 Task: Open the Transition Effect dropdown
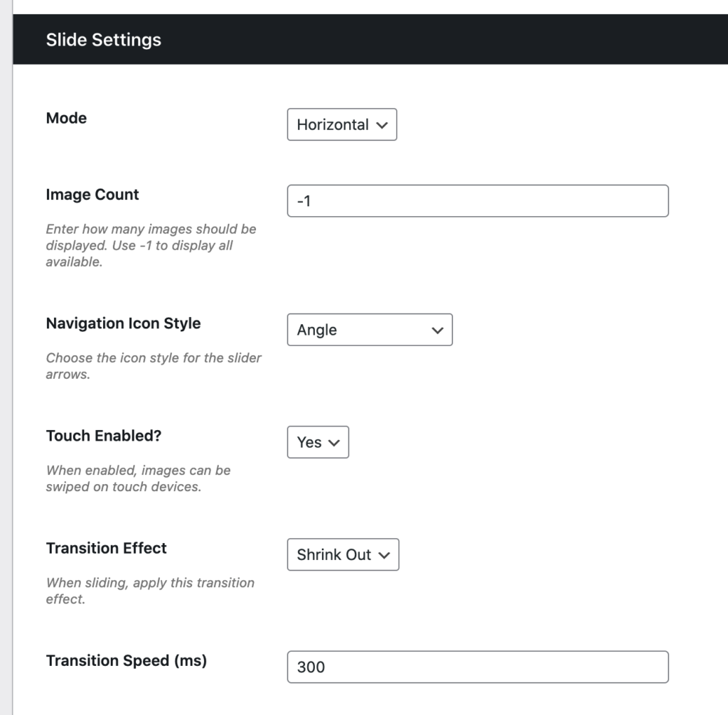pos(343,555)
